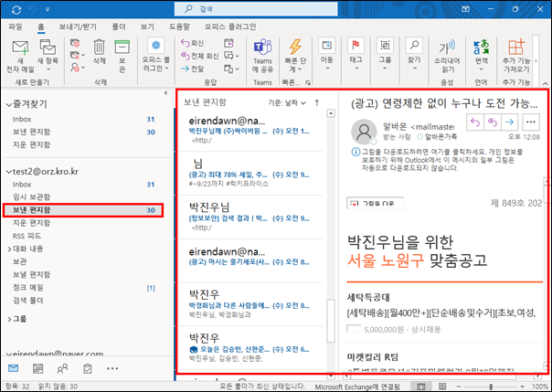Image resolution: width=552 pixels, height=392 pixels.
Task: Open the 세탁특공대 job listing
Action: point(368,298)
